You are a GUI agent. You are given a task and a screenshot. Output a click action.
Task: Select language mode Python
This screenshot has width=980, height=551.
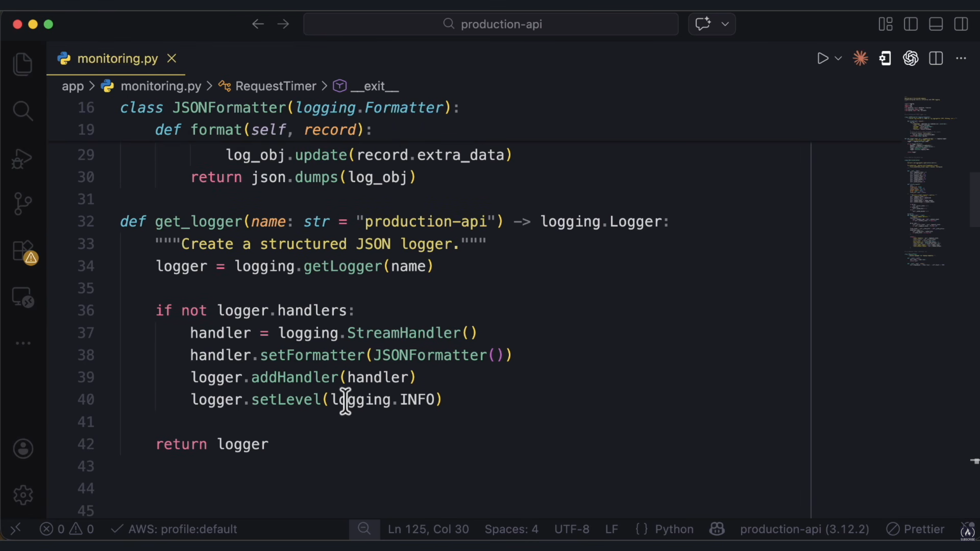(x=674, y=529)
